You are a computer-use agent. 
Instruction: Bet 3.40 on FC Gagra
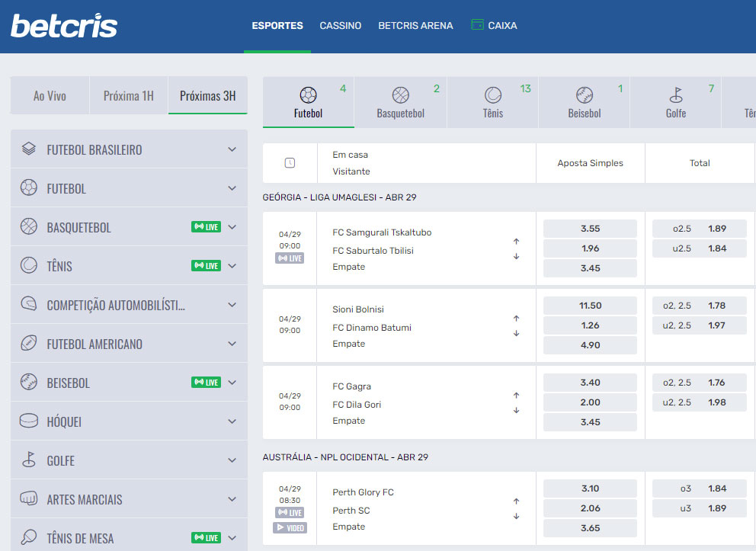tap(590, 383)
